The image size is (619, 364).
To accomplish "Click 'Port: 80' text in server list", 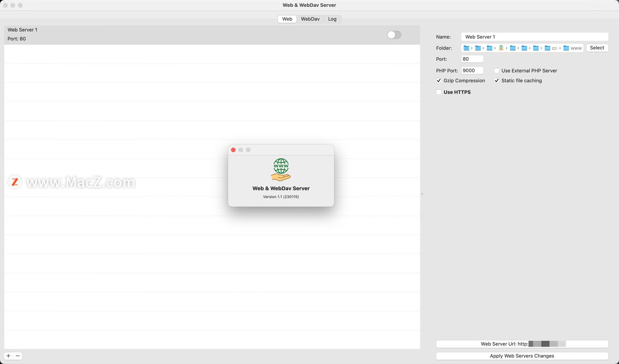I will 16,39.
